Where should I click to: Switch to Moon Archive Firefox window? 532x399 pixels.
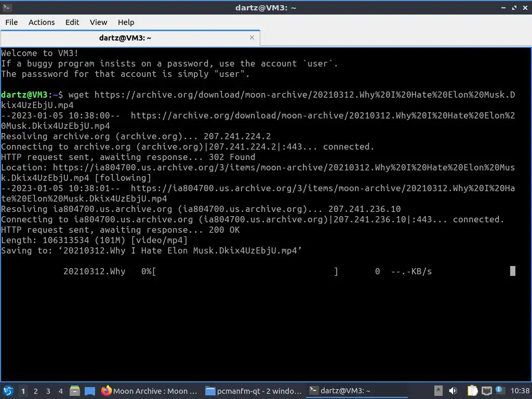click(149, 391)
